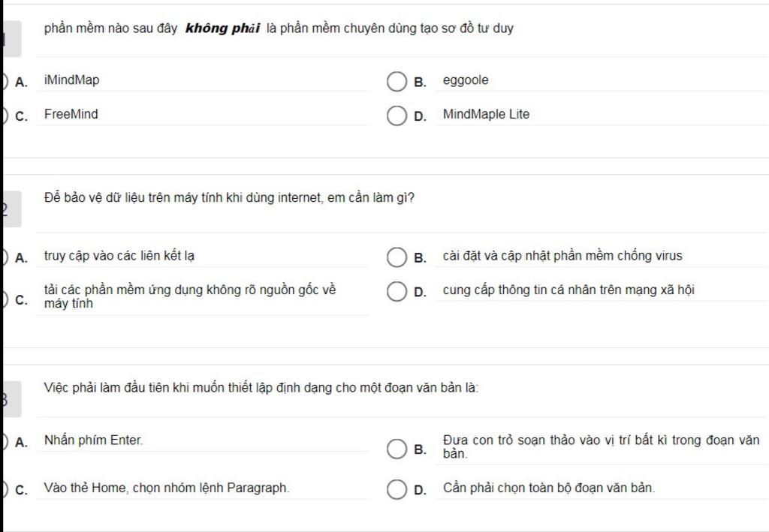Click question 2 number badge
This screenshot has width=769, height=532.
(x=12, y=209)
